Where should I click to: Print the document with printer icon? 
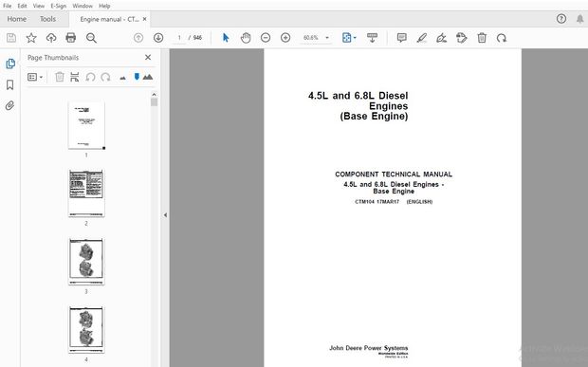pyautogui.click(x=70, y=38)
